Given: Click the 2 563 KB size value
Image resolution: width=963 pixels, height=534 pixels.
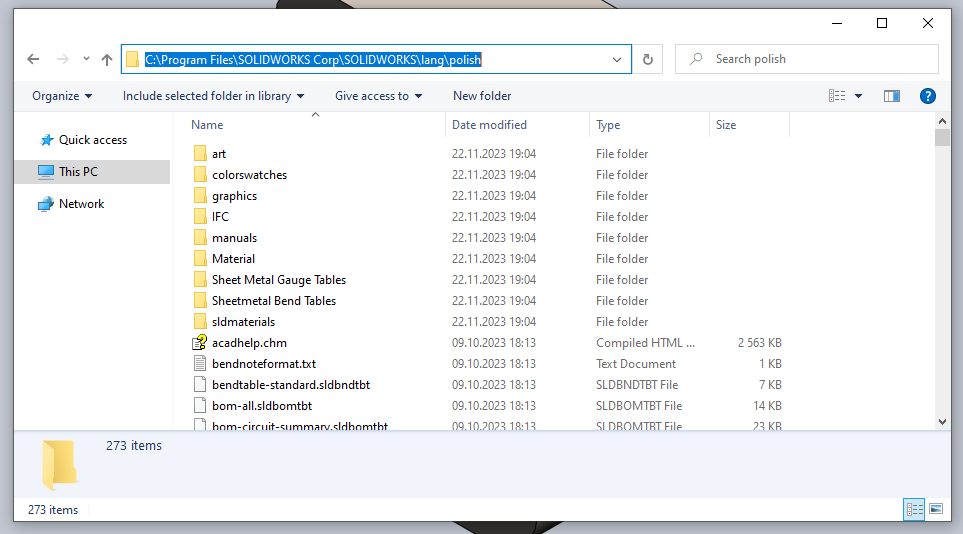Looking at the screenshot, I should click(760, 343).
